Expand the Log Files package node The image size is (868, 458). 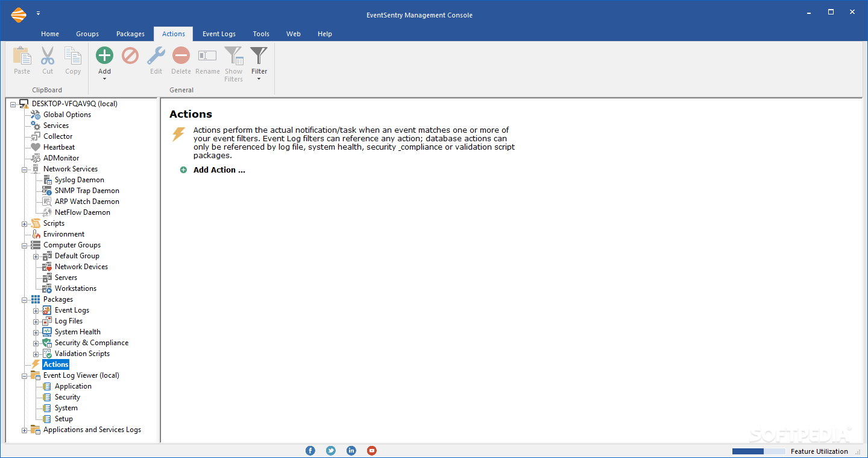[x=36, y=321]
